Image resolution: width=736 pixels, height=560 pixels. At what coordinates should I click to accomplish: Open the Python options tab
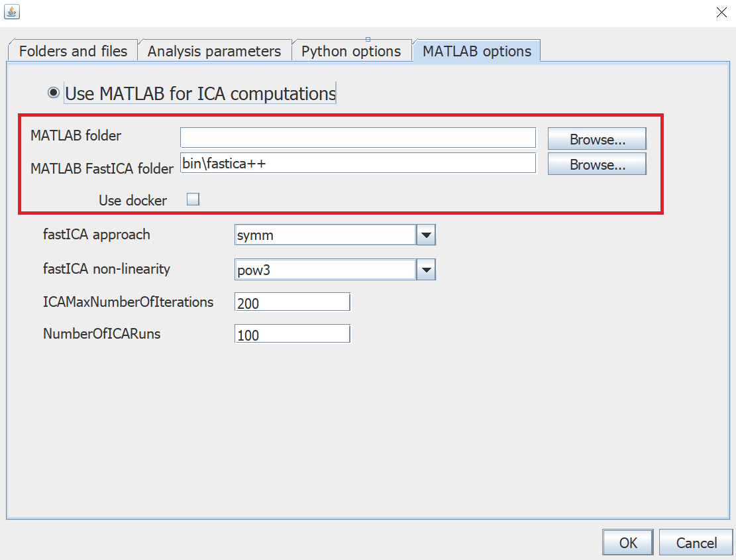pyautogui.click(x=351, y=50)
